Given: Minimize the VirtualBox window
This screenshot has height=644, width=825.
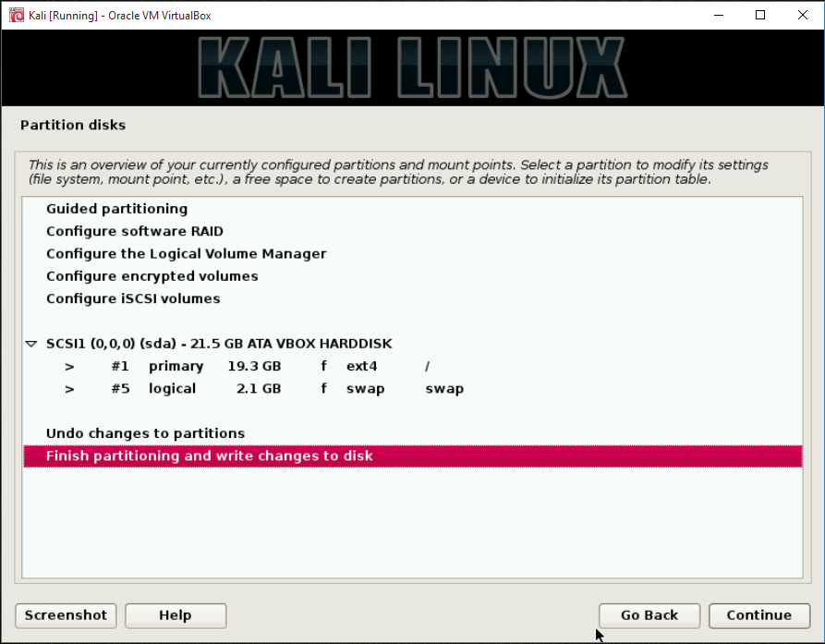Looking at the screenshot, I should pos(719,16).
